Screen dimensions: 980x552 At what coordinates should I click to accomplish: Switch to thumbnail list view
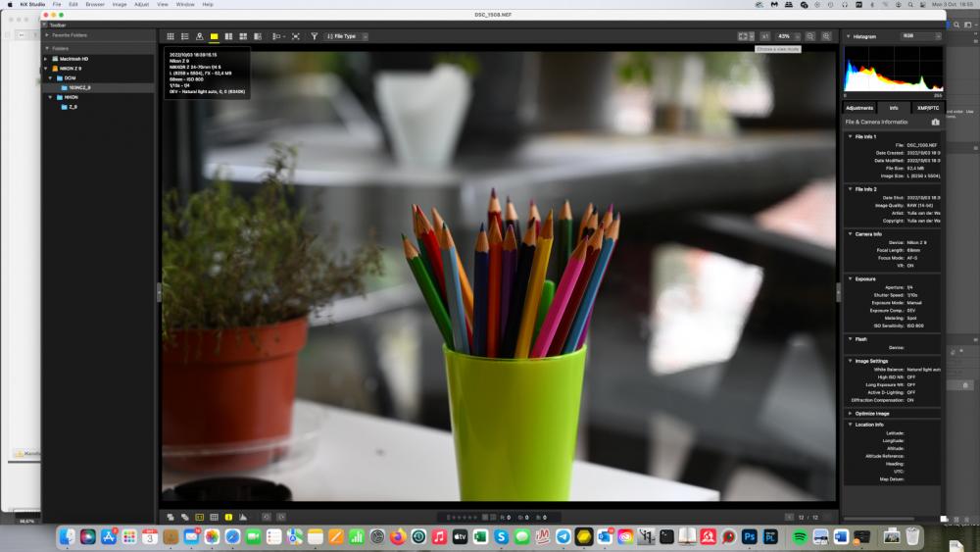(x=185, y=37)
